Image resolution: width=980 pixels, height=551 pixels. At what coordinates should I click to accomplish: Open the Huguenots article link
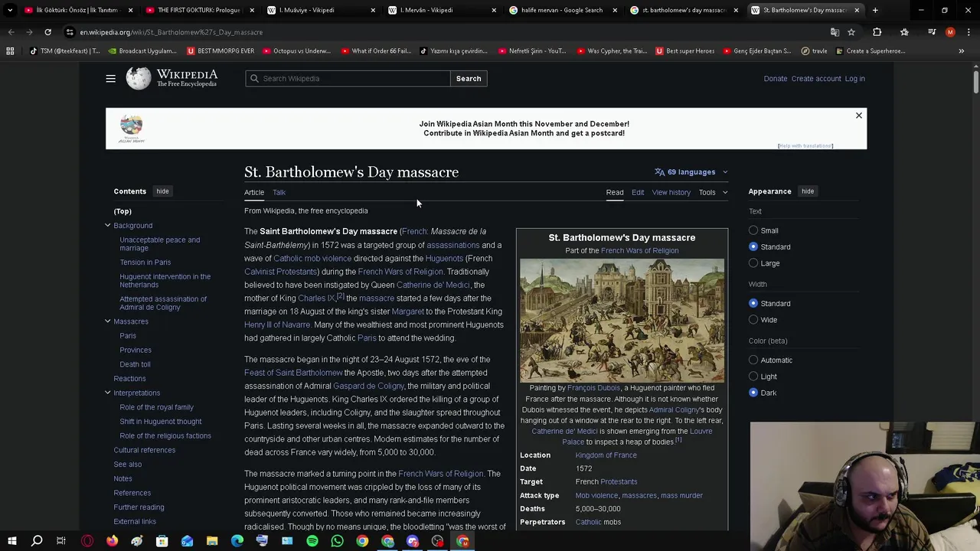(444, 259)
